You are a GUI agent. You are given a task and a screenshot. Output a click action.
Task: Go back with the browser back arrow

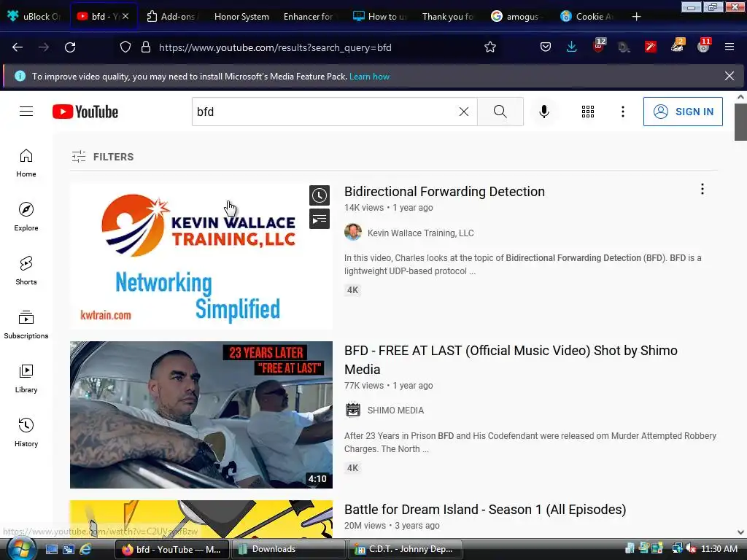(x=18, y=47)
